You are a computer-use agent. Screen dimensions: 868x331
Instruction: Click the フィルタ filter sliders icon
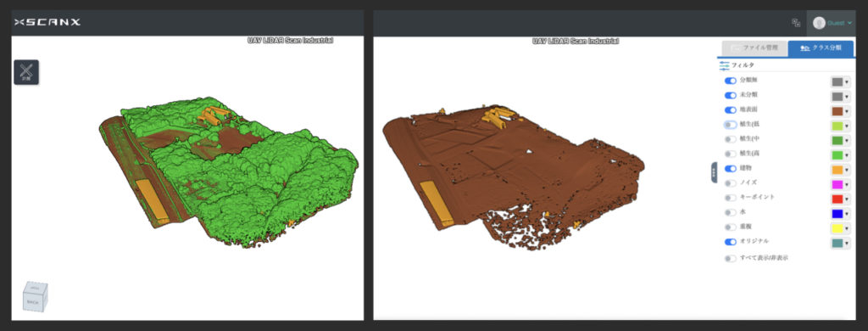[x=724, y=65]
